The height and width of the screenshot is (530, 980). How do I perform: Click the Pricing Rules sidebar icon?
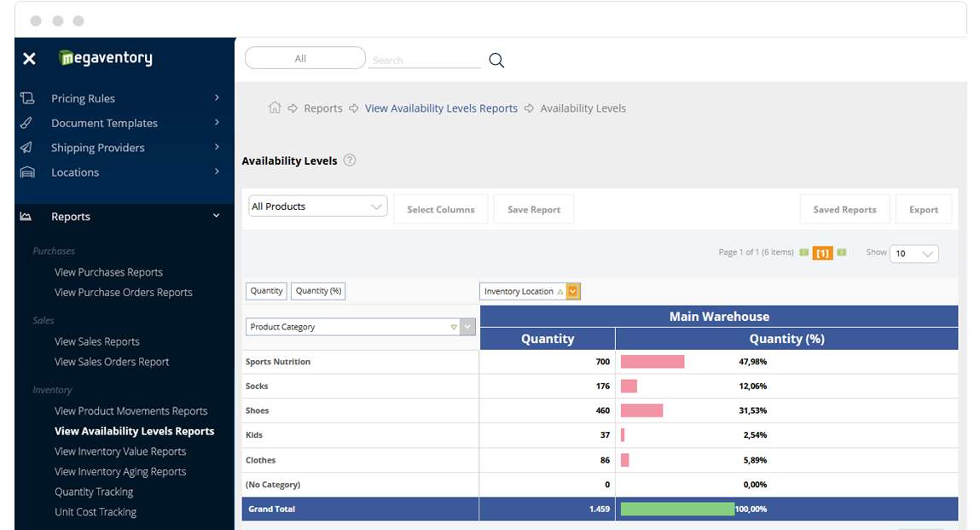coord(27,98)
